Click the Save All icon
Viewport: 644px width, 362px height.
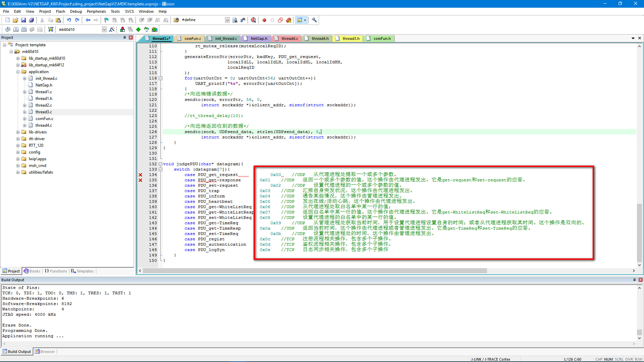point(32,20)
